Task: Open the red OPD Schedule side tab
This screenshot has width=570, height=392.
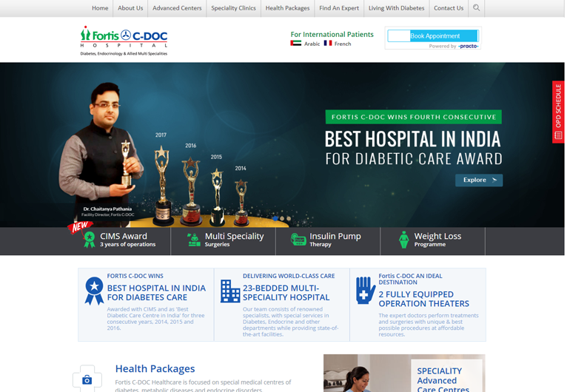Action: coord(558,112)
